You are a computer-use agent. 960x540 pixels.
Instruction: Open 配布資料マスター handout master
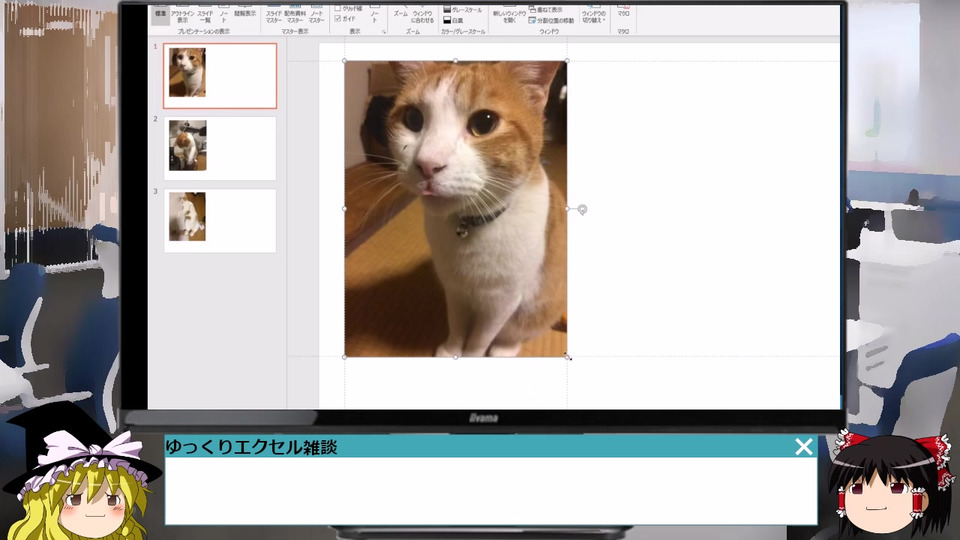click(295, 15)
